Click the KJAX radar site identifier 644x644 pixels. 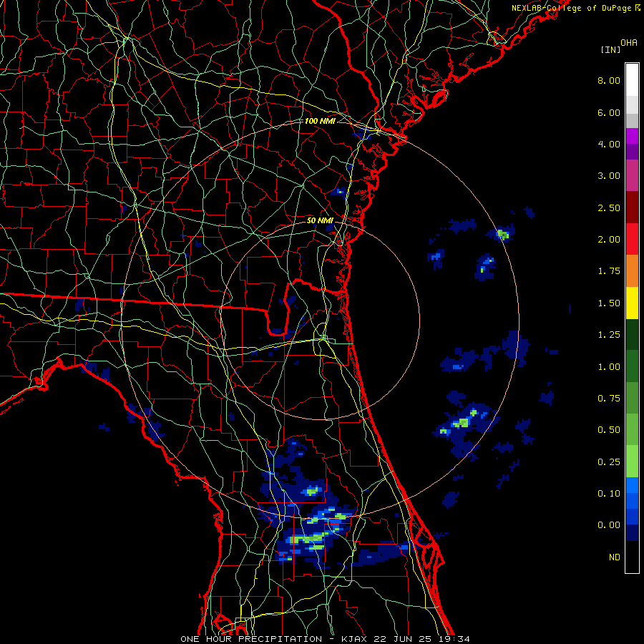click(x=354, y=639)
